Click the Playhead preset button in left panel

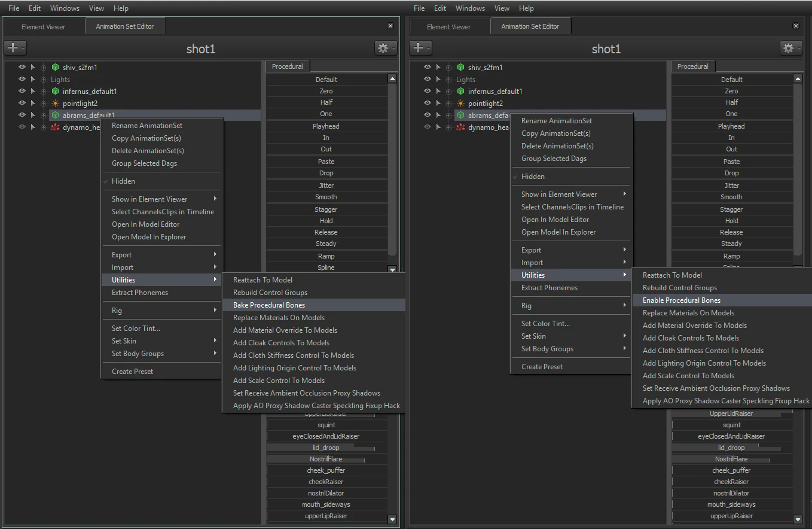[326, 126]
